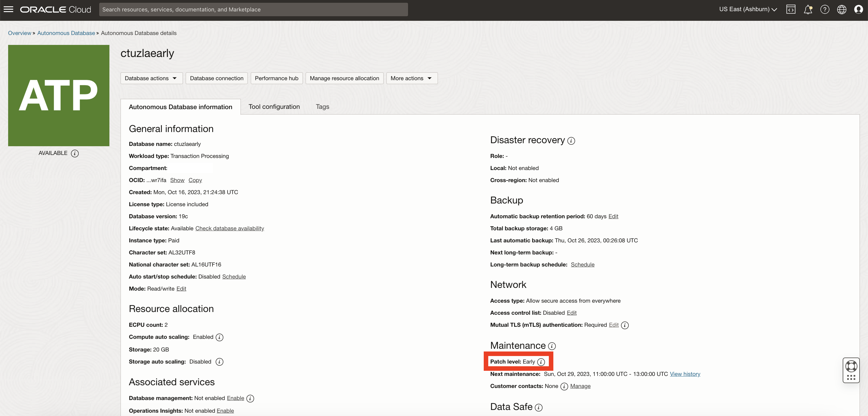Open the US East (Ashburn) region selector
The height and width of the screenshot is (416, 868).
pyautogui.click(x=748, y=9)
